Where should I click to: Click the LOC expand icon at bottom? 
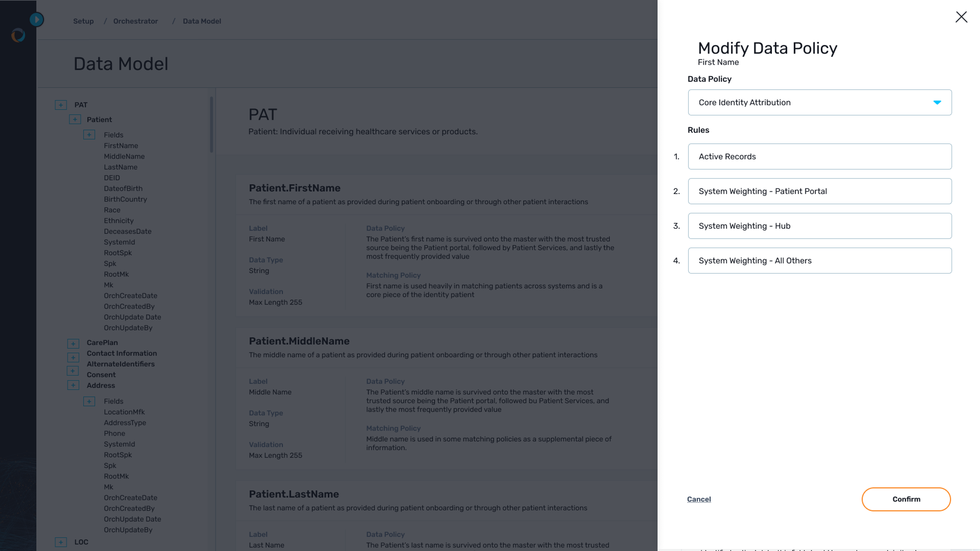[60, 542]
